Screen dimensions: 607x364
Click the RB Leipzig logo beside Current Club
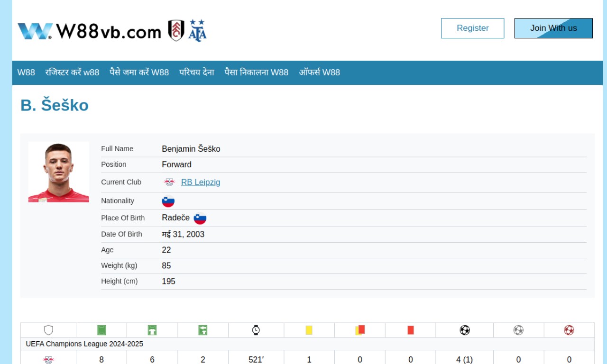coord(169,182)
